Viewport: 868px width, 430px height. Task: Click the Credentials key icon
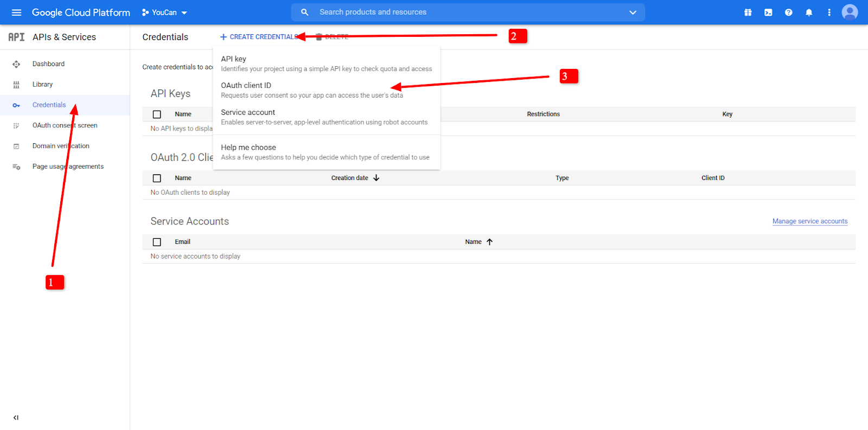16,105
